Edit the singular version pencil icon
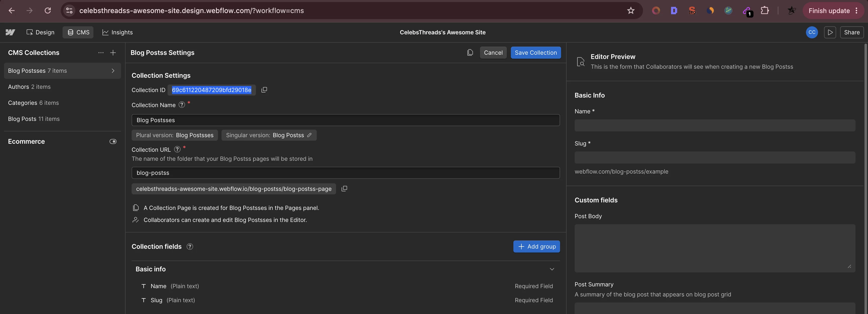Viewport: 868px width, 314px height. pos(309,135)
